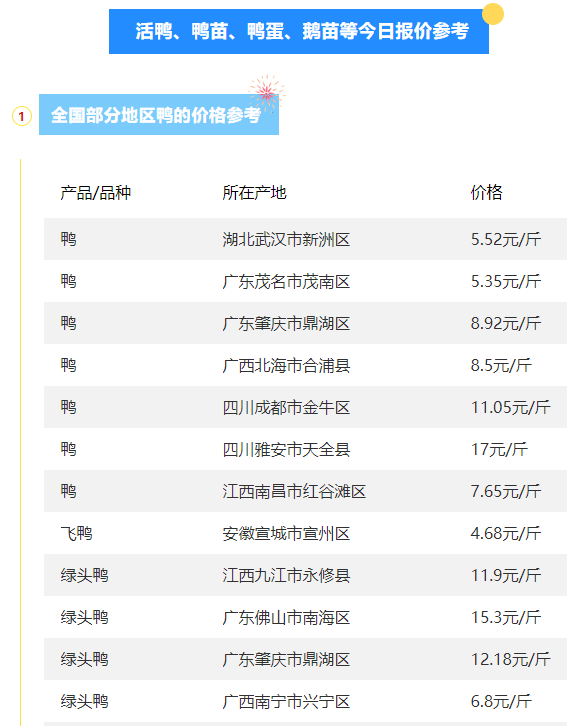Click the 15.3元/斤 price cell

click(x=506, y=617)
